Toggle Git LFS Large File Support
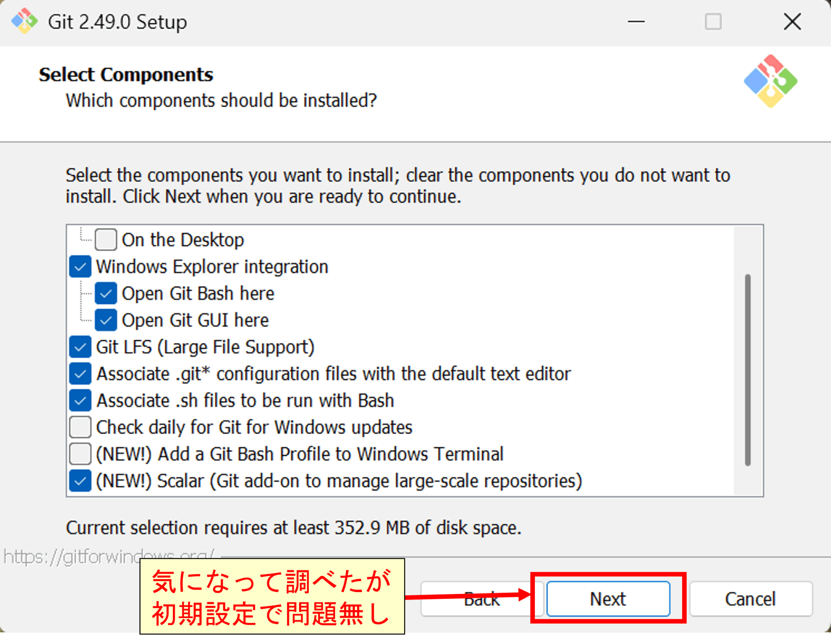Viewport: 831px width, 644px height. pyautogui.click(x=80, y=347)
